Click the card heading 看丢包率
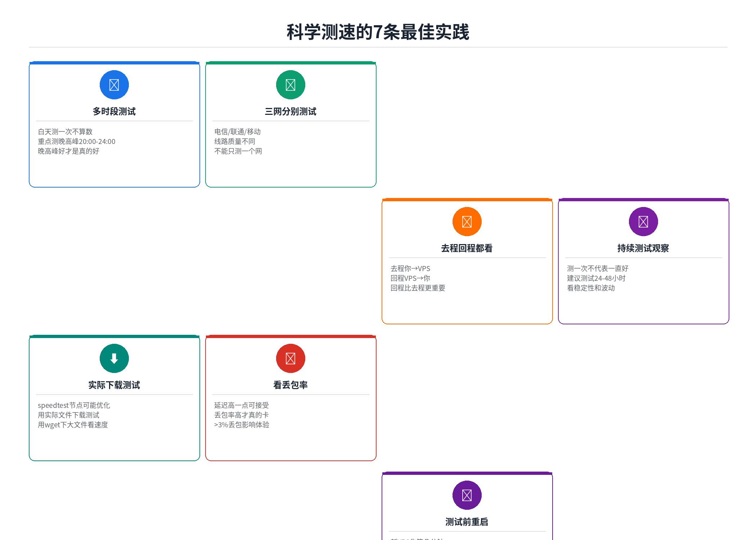The height and width of the screenshot is (540, 756). (291, 385)
